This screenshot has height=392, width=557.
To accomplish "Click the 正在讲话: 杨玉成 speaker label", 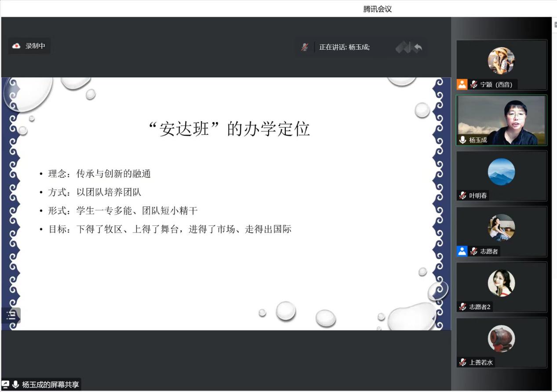I will (x=344, y=47).
